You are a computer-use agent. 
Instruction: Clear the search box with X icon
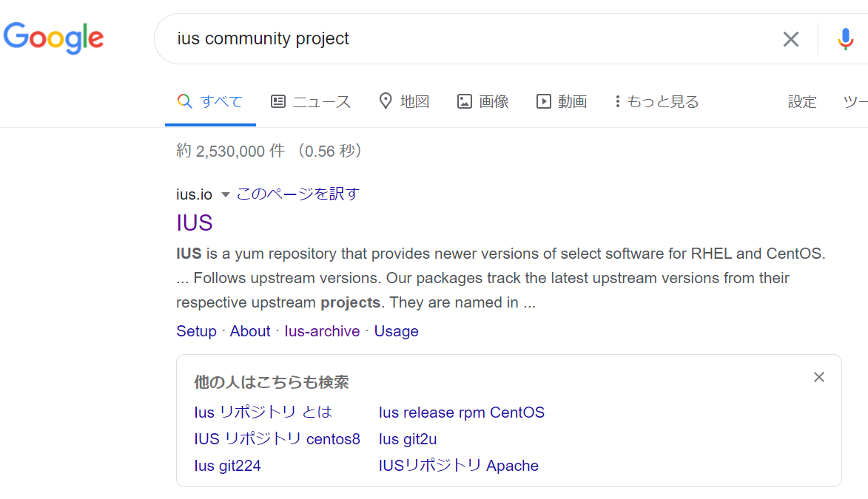pos(790,39)
